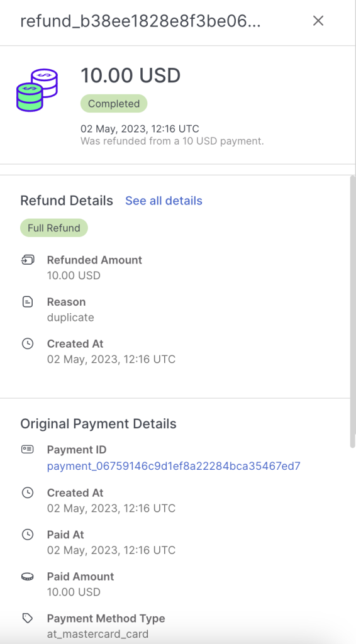Click the Paid At clock icon
The image size is (356, 644).
(x=28, y=535)
